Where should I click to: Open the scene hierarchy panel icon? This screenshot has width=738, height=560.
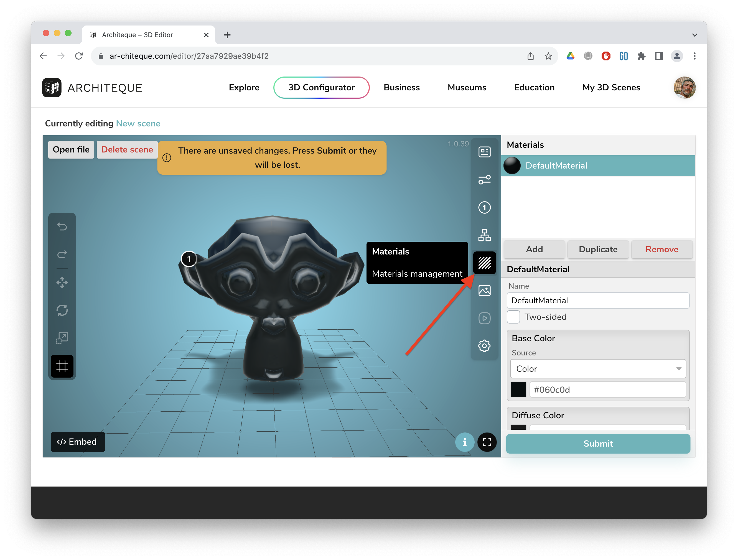click(x=484, y=235)
